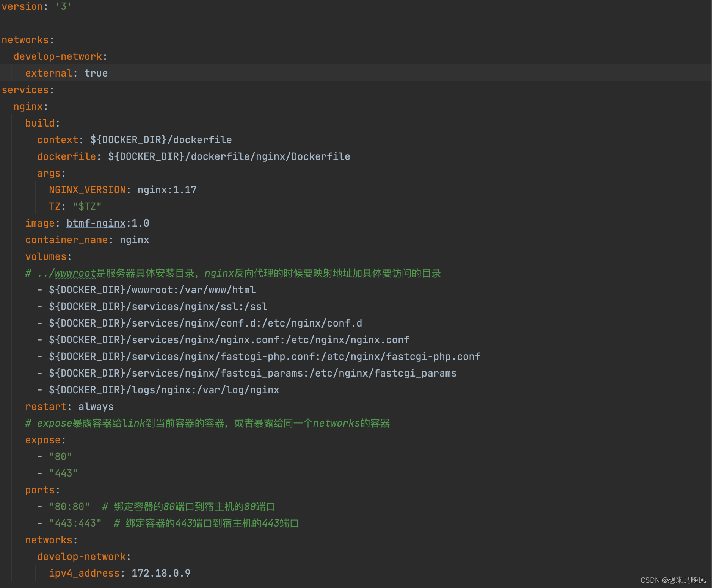Image resolution: width=712 pixels, height=588 pixels.
Task: Select the NGINX_VERSION argument
Action: tap(87, 190)
